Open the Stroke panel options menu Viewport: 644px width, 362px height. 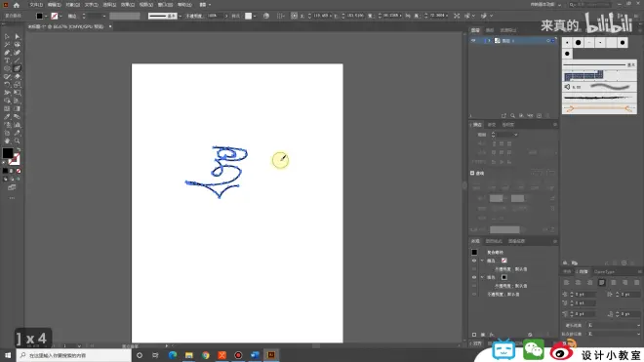click(x=555, y=125)
